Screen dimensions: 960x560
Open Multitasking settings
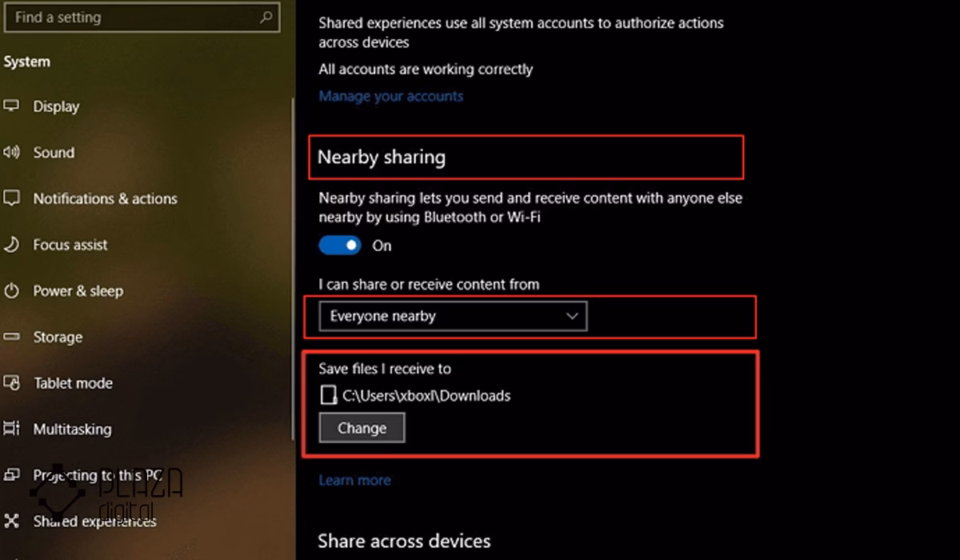[72, 430]
